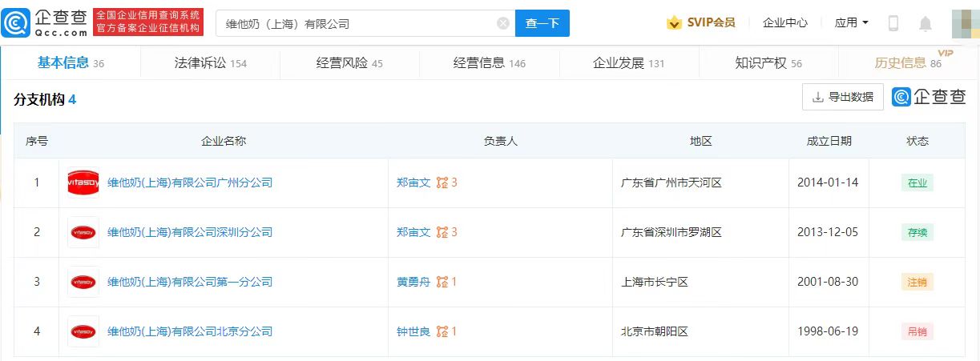Screen dimensions: 980x361
Task: Clear the search box with the X icon
Action: [503, 23]
